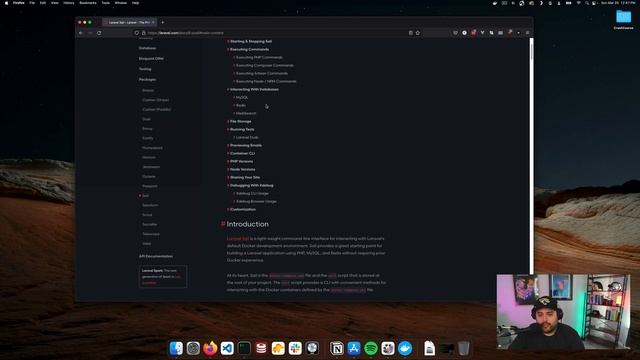
Task: Open Finder from the dock
Action: coord(176,348)
